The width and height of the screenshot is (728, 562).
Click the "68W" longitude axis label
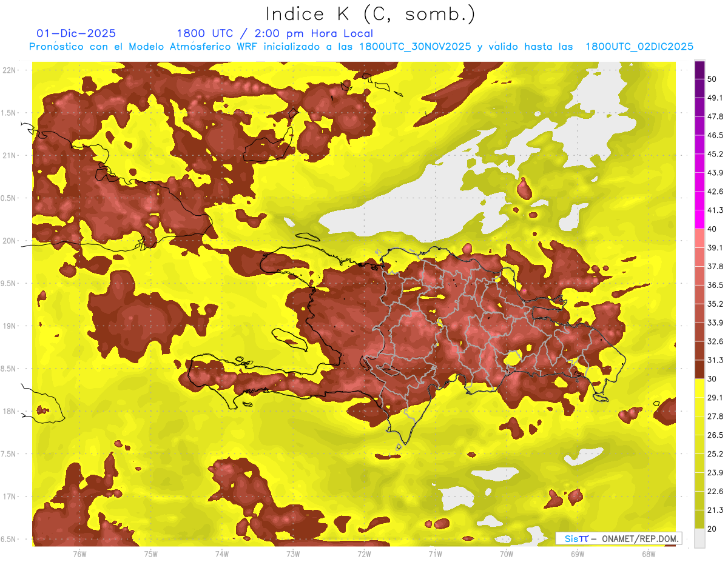click(648, 554)
